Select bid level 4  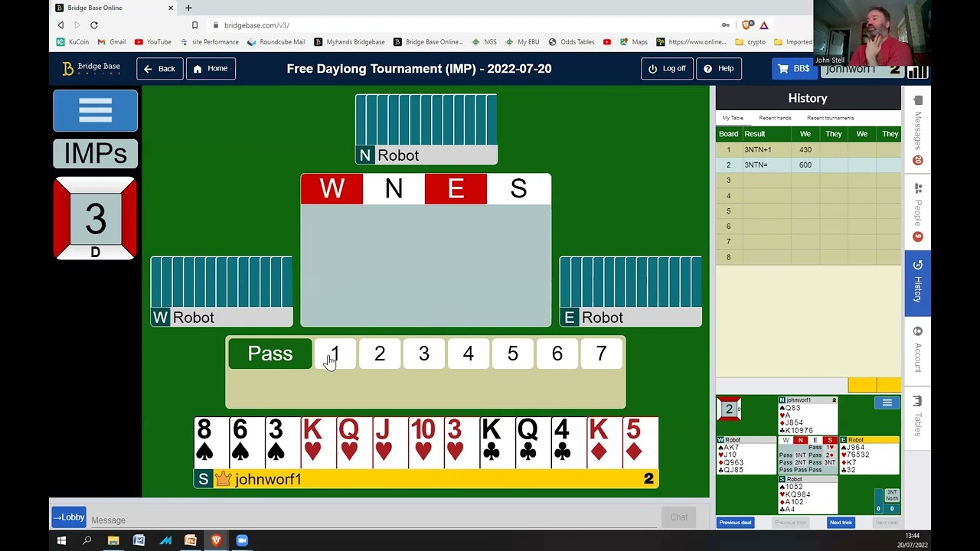[x=469, y=354]
